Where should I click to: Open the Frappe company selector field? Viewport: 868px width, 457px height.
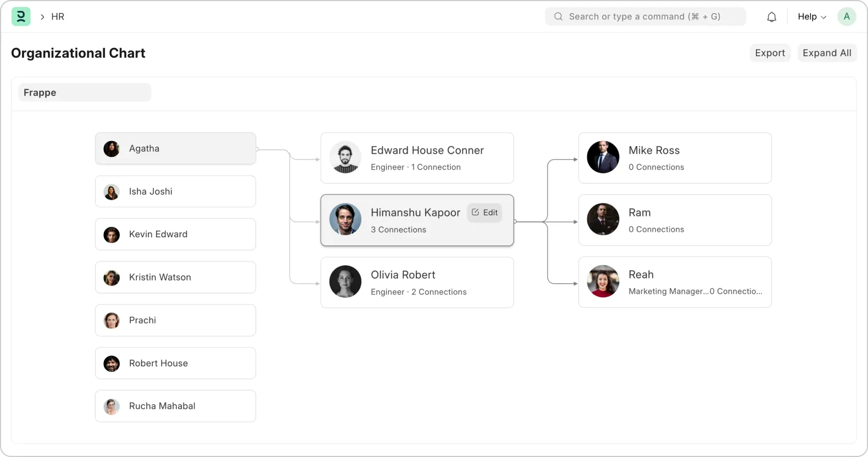tap(85, 92)
